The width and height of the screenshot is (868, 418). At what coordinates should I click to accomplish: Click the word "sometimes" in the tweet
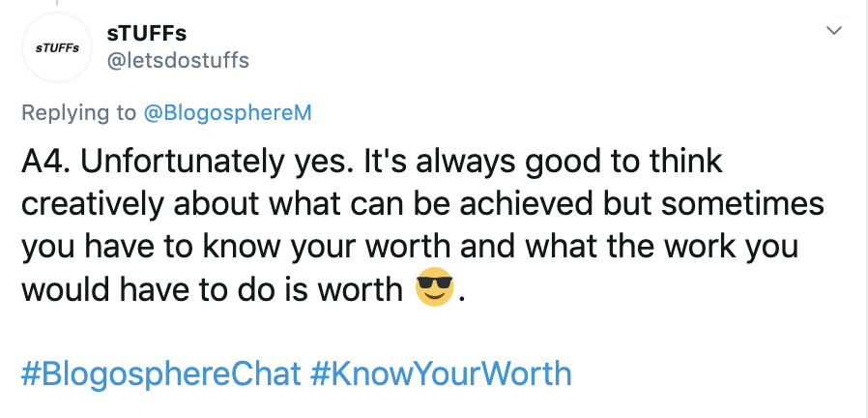(x=744, y=204)
